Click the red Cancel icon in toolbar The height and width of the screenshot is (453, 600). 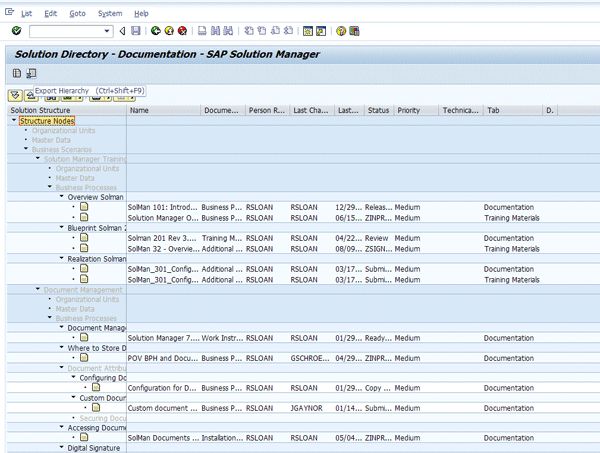(182, 31)
